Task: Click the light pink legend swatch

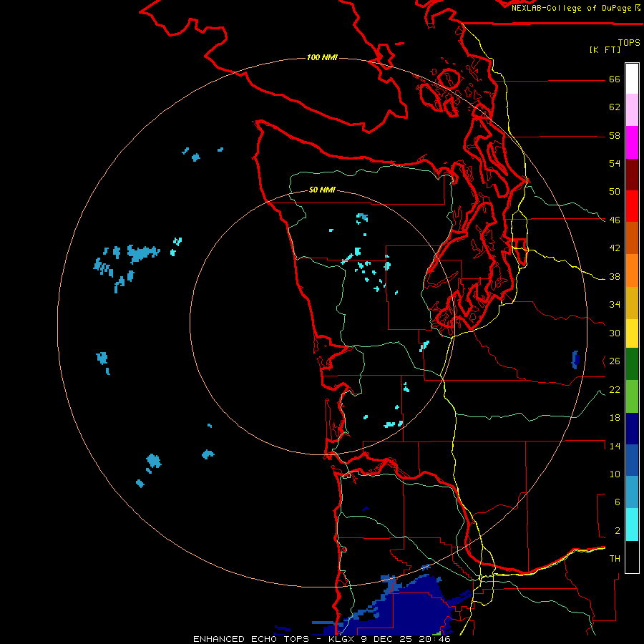Action: 632,110
